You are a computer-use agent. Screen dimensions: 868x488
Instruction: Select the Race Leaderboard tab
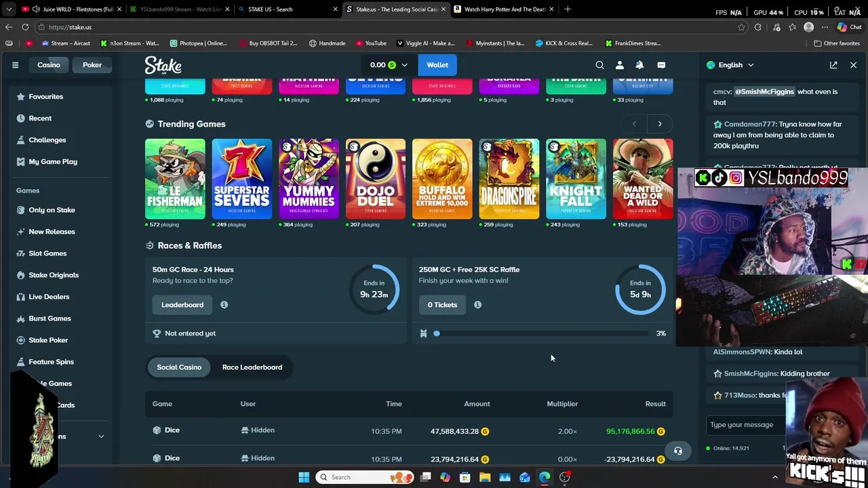(x=252, y=367)
